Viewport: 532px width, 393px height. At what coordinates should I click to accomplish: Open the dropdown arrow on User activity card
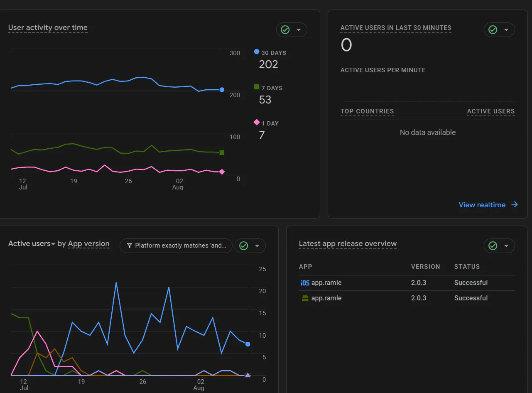click(x=298, y=30)
